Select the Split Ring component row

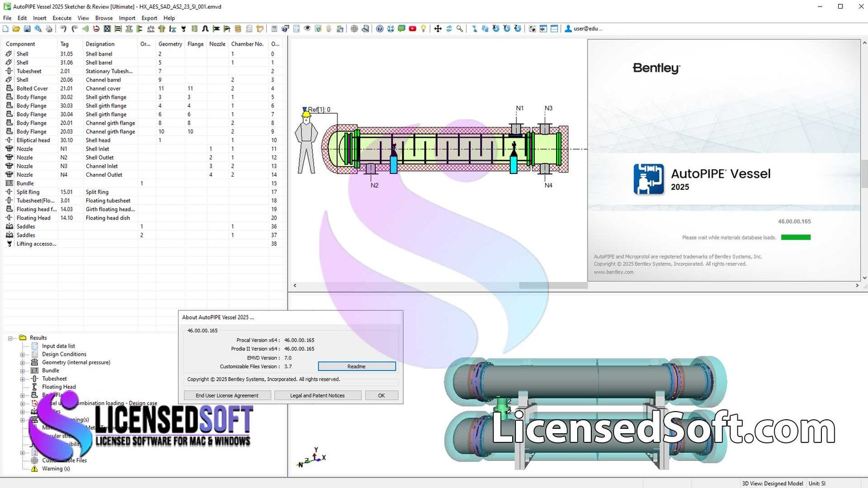point(143,192)
